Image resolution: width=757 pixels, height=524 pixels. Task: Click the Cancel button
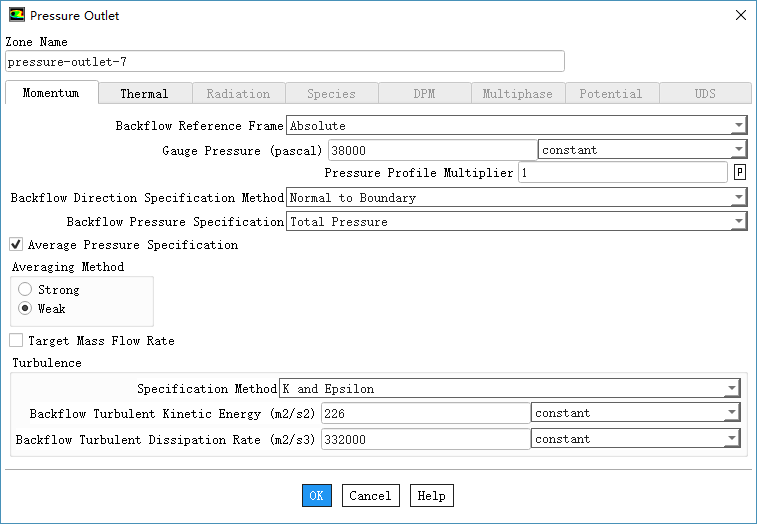click(370, 496)
